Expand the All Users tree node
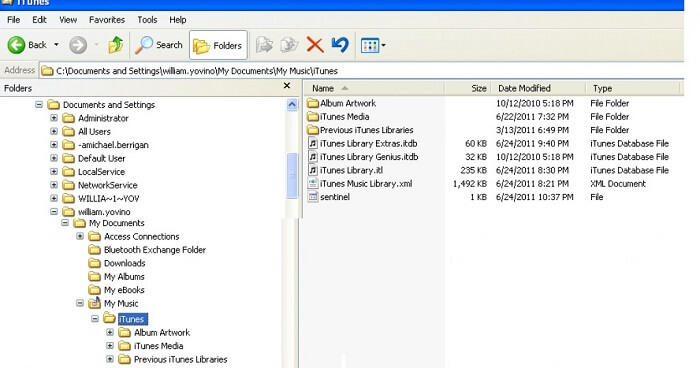Image resolution: width=700 pixels, height=368 pixels. pyautogui.click(x=54, y=131)
